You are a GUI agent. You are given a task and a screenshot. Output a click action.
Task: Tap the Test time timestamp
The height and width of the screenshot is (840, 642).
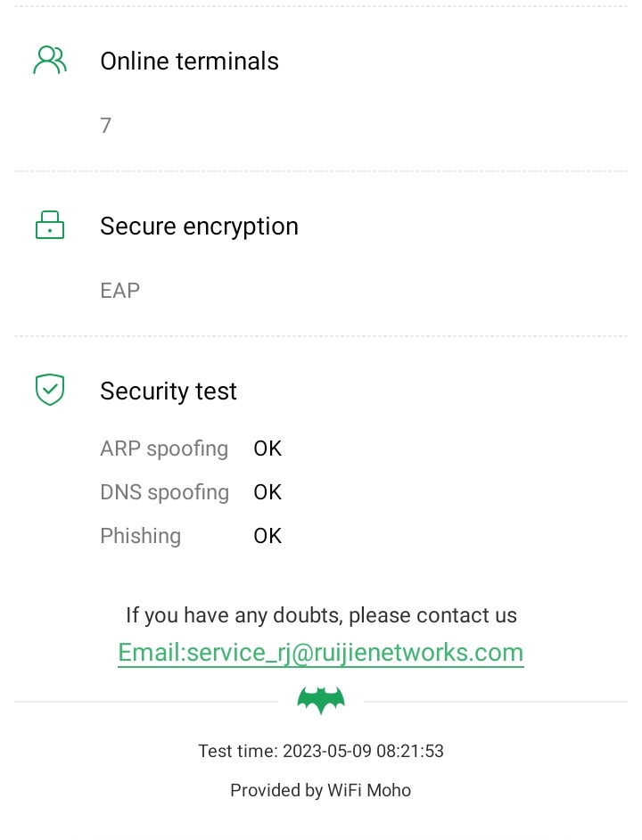(x=321, y=751)
